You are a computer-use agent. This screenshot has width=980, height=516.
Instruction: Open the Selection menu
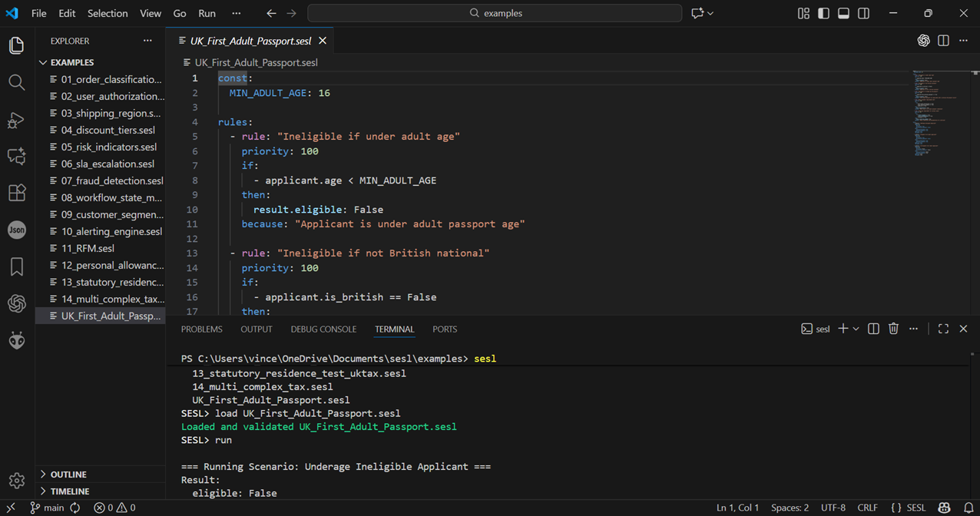tap(108, 13)
